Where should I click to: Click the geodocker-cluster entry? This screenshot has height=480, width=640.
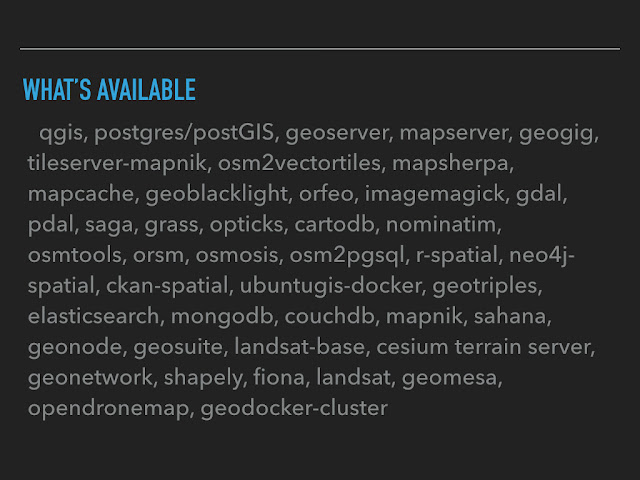(294, 409)
